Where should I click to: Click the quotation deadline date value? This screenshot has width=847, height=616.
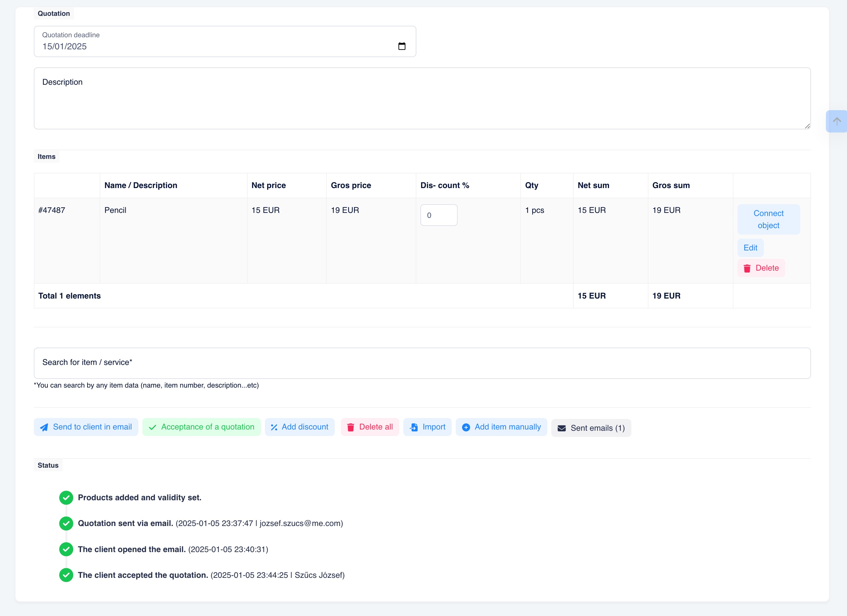tap(65, 46)
